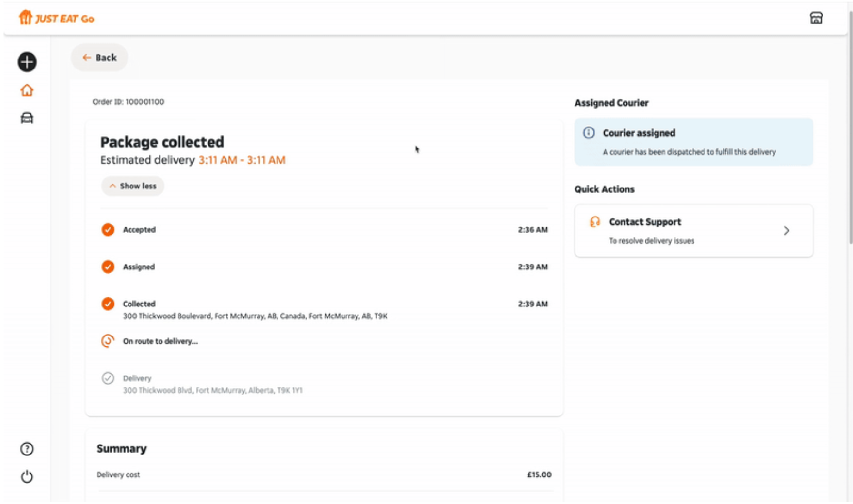
Task: Go back with the Back button
Action: (x=99, y=58)
